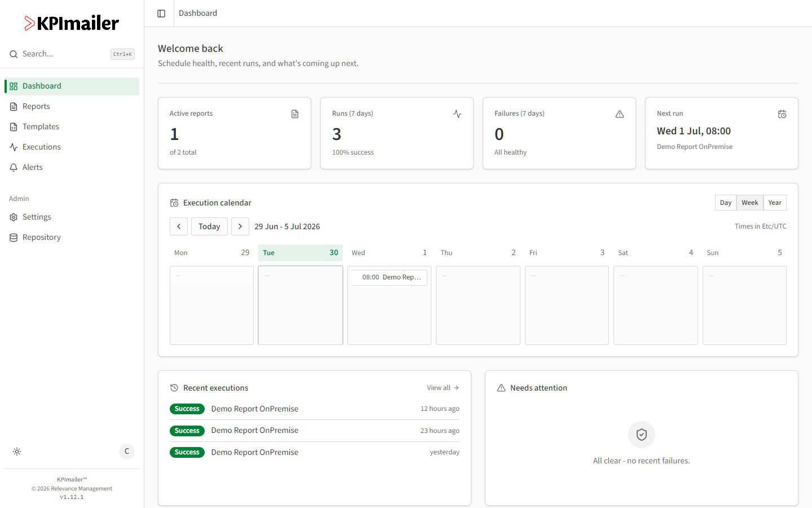Screen dimensions: 812x508
Task: Click the Needs attention warning icon
Action: click(x=501, y=388)
